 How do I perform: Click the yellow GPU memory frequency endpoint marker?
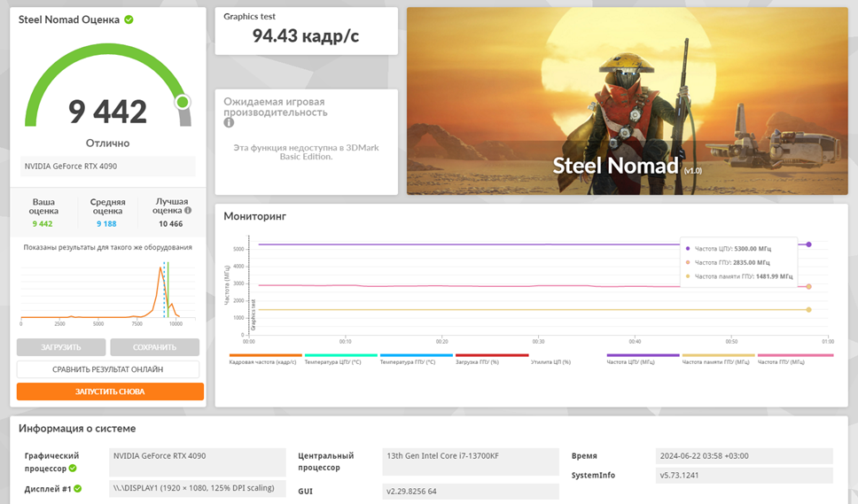point(808,310)
